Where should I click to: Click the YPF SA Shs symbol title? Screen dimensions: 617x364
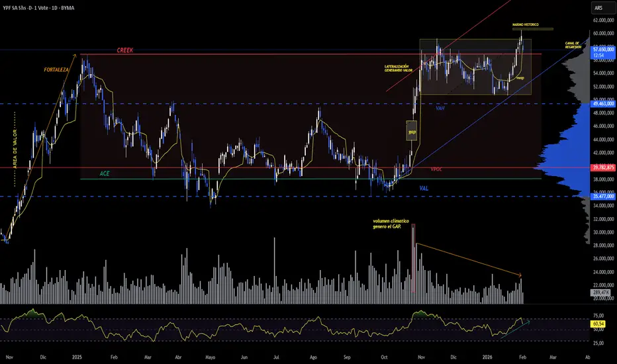click(38, 8)
